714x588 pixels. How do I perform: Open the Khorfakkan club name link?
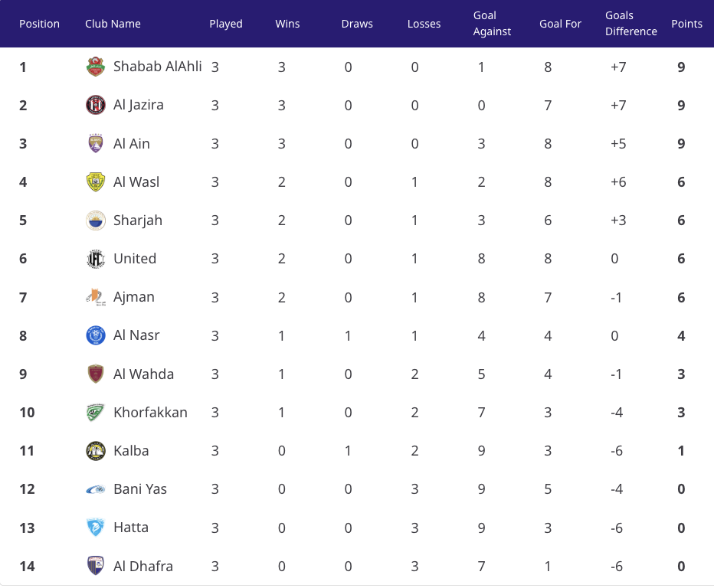[x=150, y=413]
